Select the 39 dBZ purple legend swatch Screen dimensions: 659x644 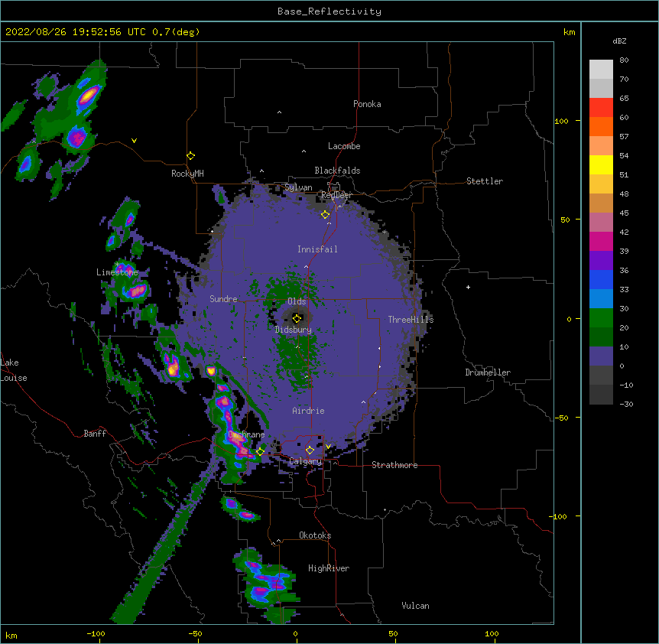(601, 261)
